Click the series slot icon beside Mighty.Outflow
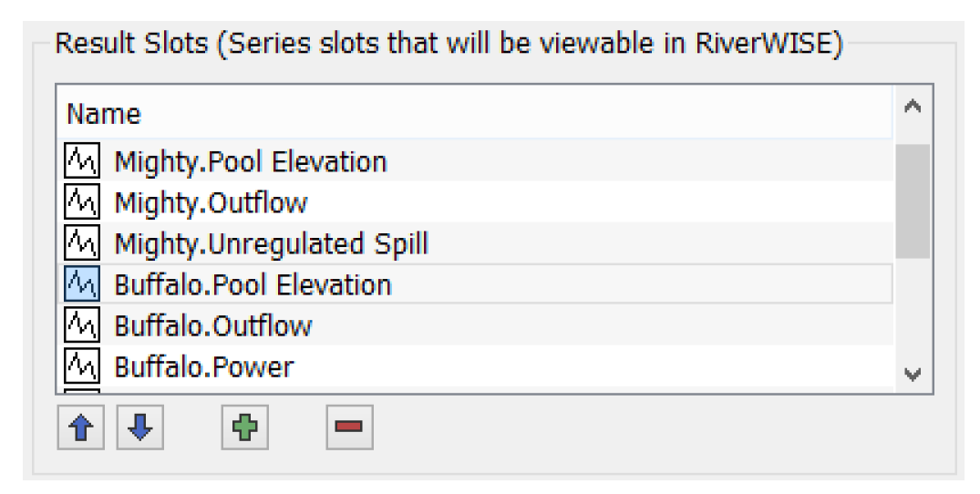This screenshot has height=494, width=980. click(x=82, y=203)
